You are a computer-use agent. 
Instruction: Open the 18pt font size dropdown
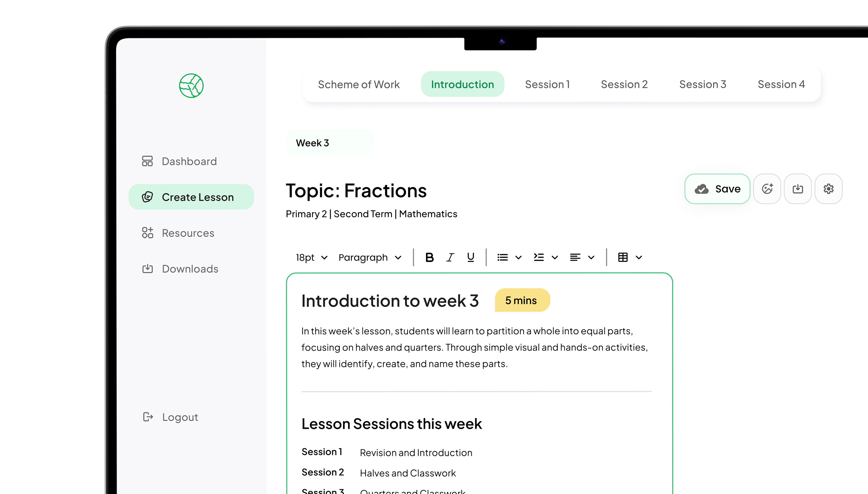(311, 258)
